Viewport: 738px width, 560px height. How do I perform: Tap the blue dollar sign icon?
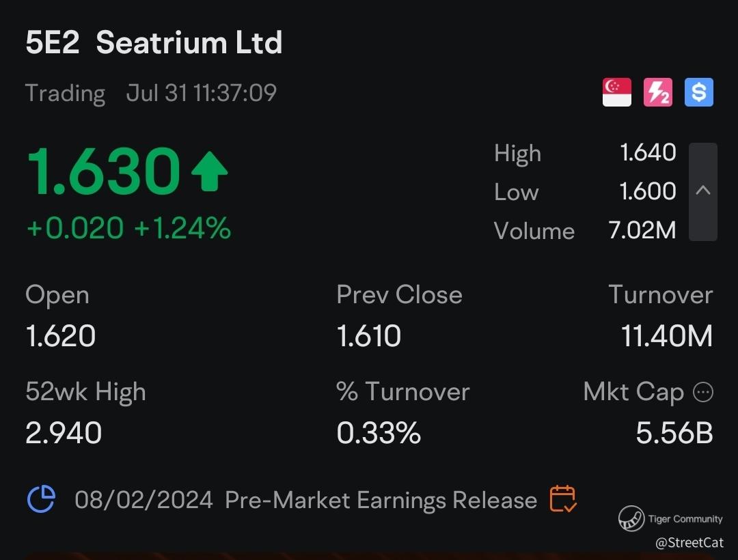698,92
